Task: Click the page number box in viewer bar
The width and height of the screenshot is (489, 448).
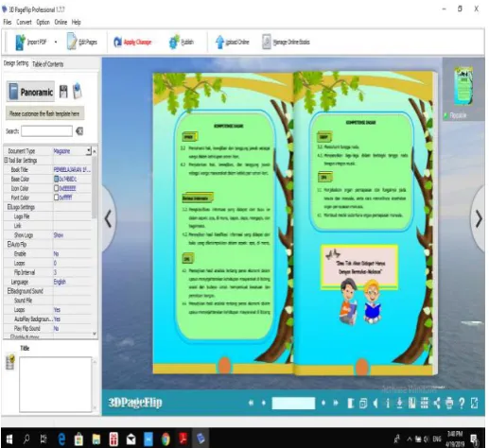Action: coord(293,403)
